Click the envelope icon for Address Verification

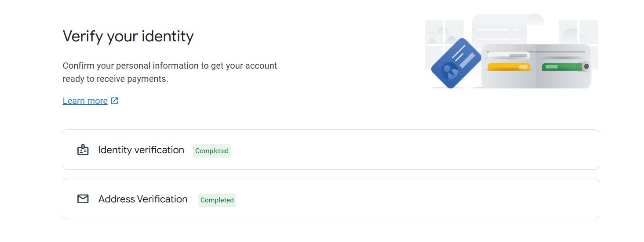(83, 199)
